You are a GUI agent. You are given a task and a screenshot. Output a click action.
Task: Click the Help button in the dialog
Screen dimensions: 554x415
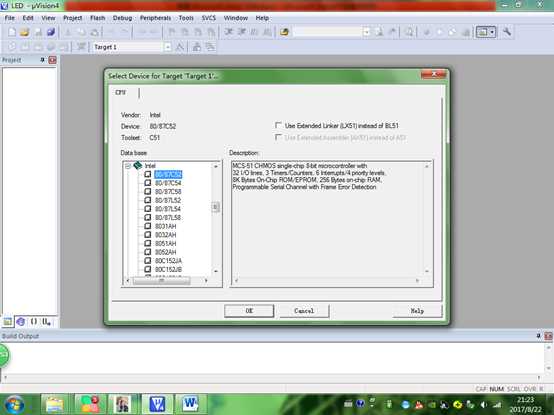point(417,311)
